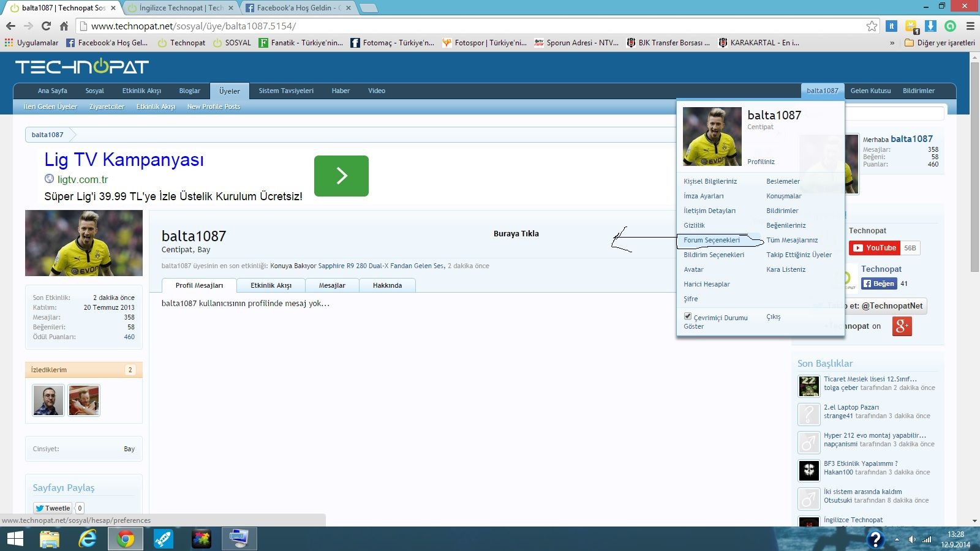Image resolution: width=980 pixels, height=551 pixels.
Task: Open Technopat's Google+ icon
Action: (x=902, y=326)
